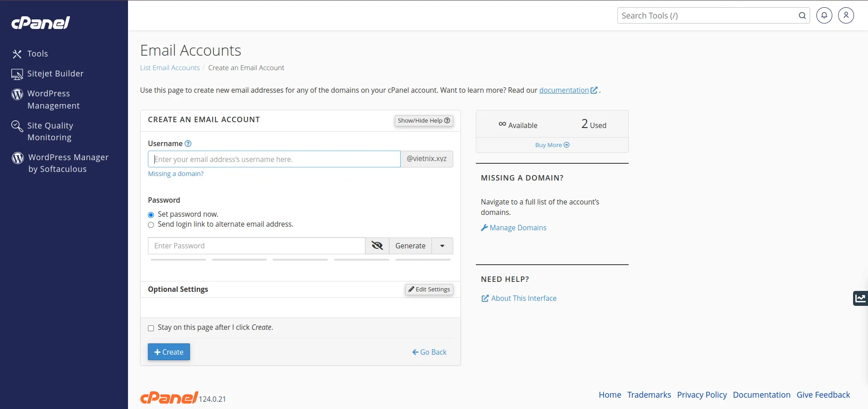The width and height of the screenshot is (868, 409).
Task: Click the search magnifier icon
Action: [802, 15]
